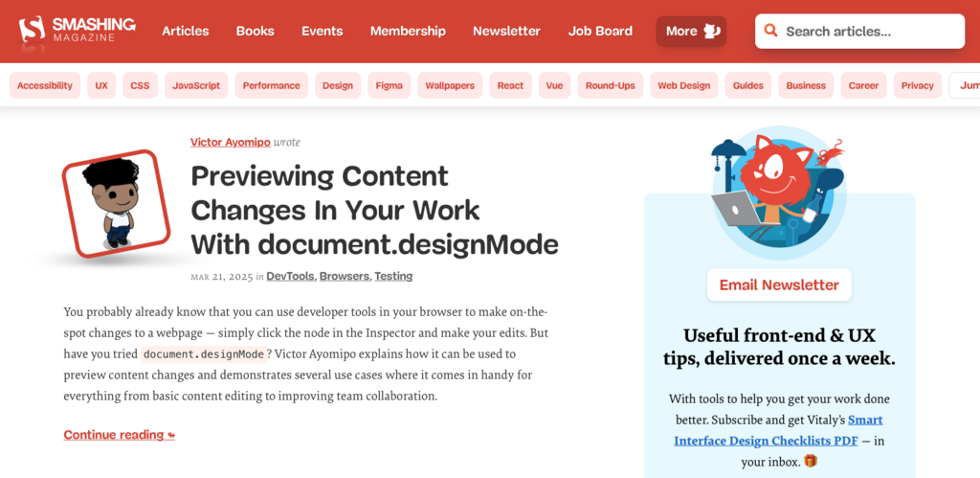Select the CSS category tag
This screenshot has width=980, height=478.
tap(140, 85)
